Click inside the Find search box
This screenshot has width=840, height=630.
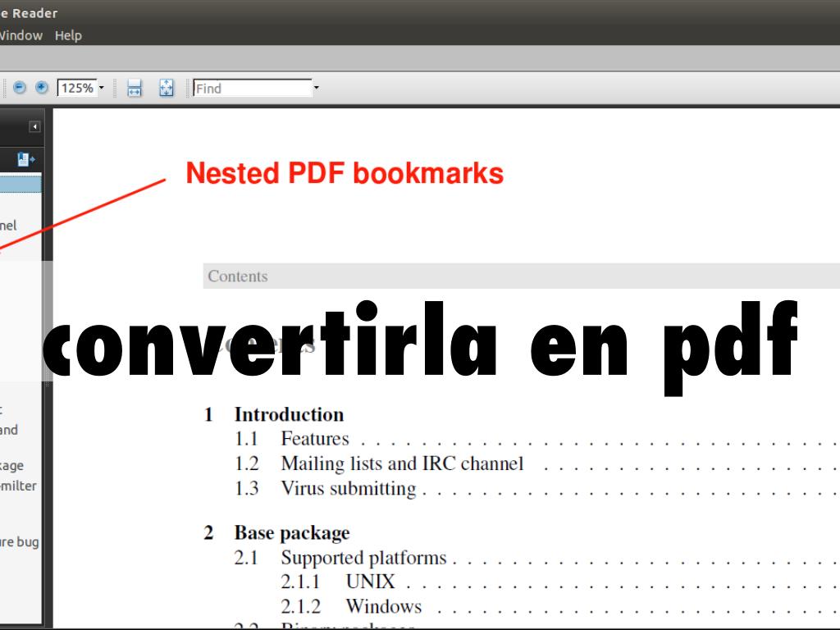tap(251, 88)
